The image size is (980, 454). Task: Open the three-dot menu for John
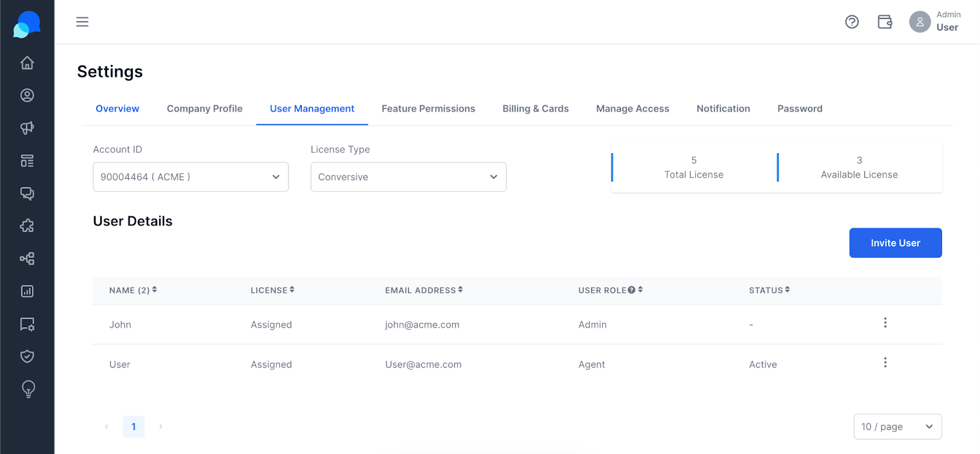click(885, 323)
